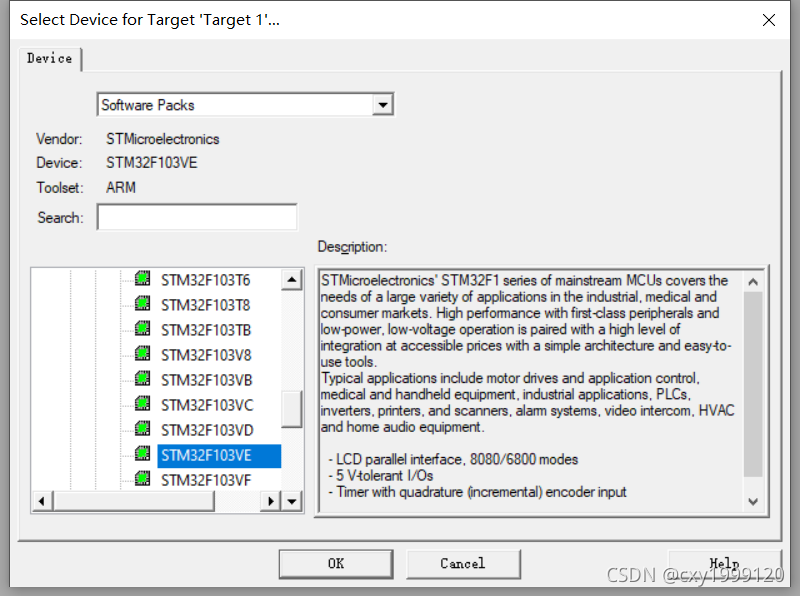Switch to the Device tab
Viewport: 800px width, 596px height.
click(x=49, y=59)
